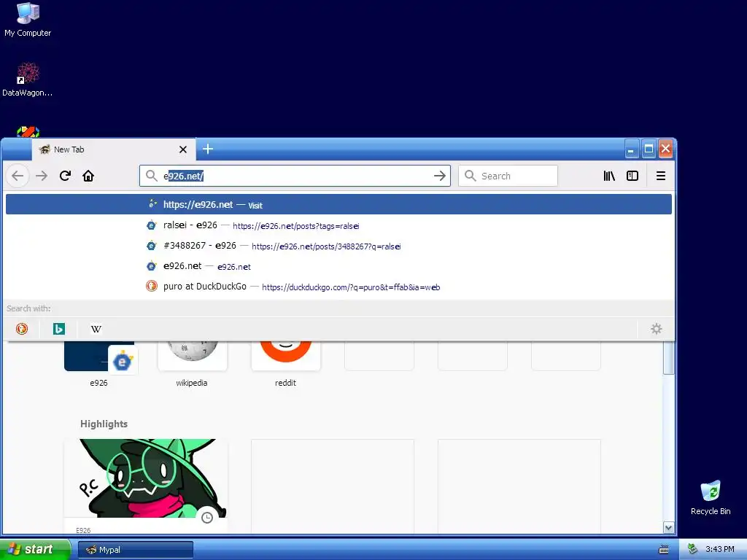Select the #3488267 - e926 suggestion

point(338,246)
